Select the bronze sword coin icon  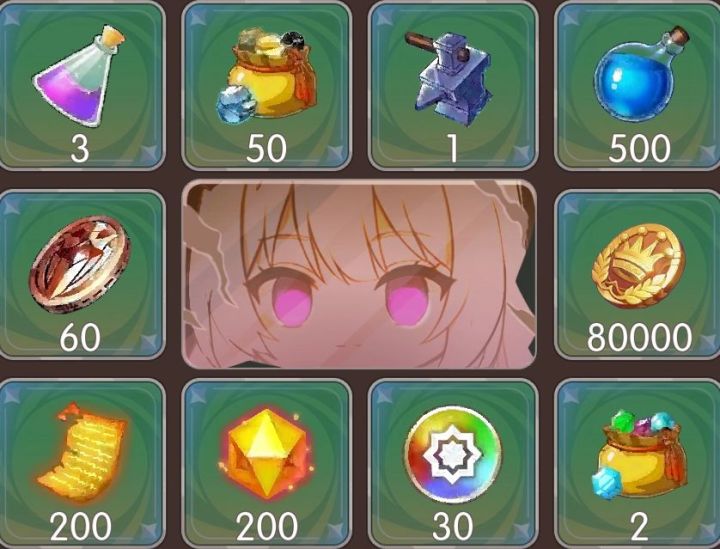point(79,264)
